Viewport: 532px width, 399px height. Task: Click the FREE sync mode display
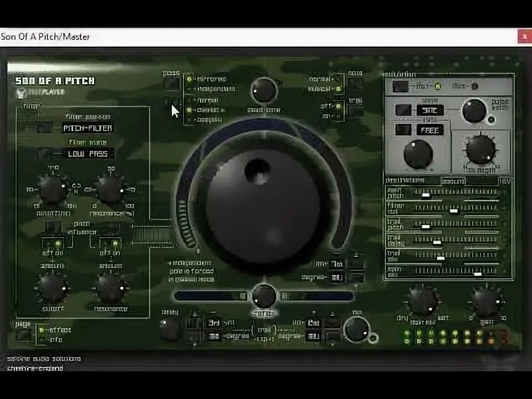click(429, 130)
